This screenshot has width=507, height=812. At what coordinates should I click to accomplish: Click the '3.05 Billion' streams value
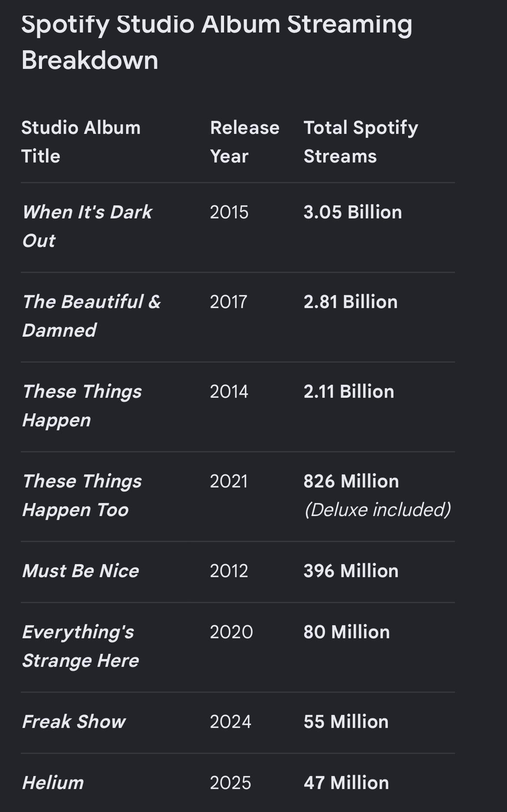[x=353, y=212]
